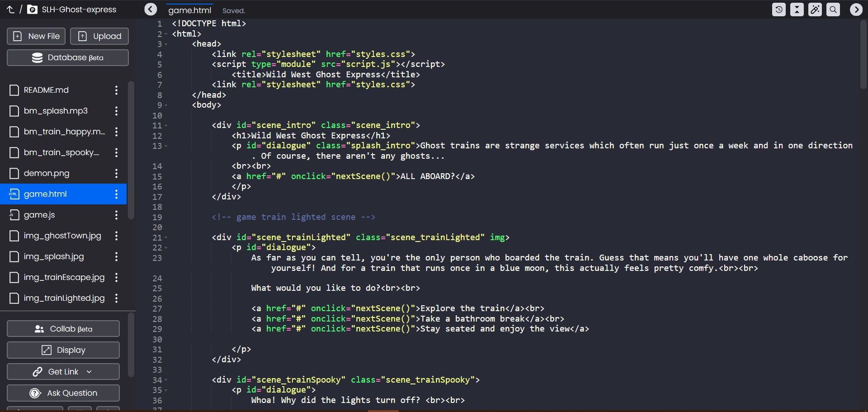Screen dimensions: 868x412
Task: Open README.md in the file list
Action: [46, 90]
